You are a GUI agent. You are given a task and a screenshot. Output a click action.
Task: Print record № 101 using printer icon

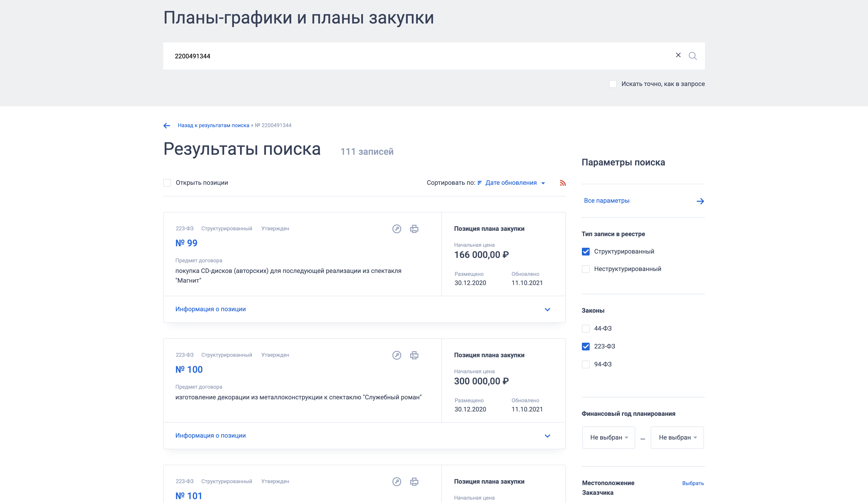click(414, 482)
